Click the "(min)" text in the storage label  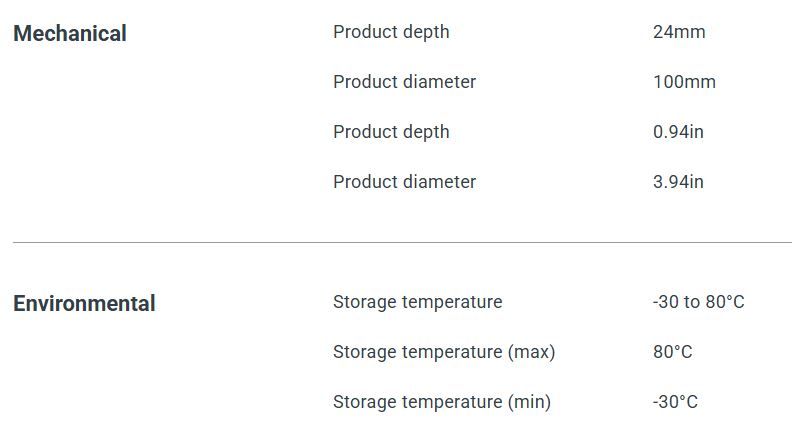(529, 402)
